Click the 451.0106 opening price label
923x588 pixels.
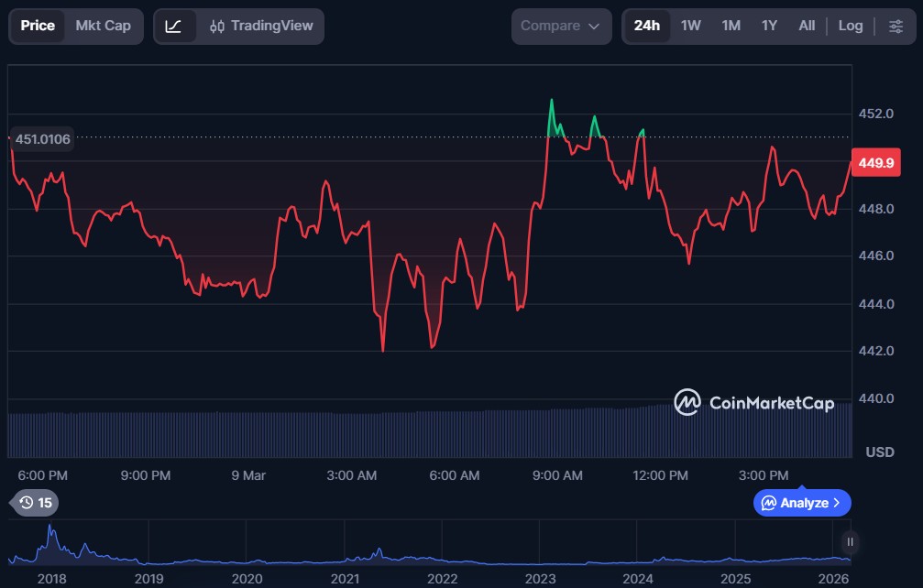(43, 139)
